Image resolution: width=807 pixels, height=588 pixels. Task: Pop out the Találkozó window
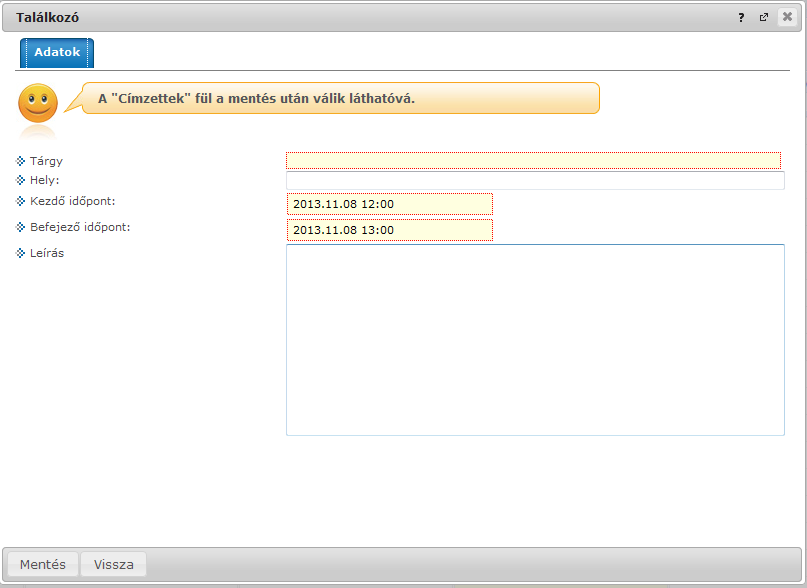tap(764, 18)
